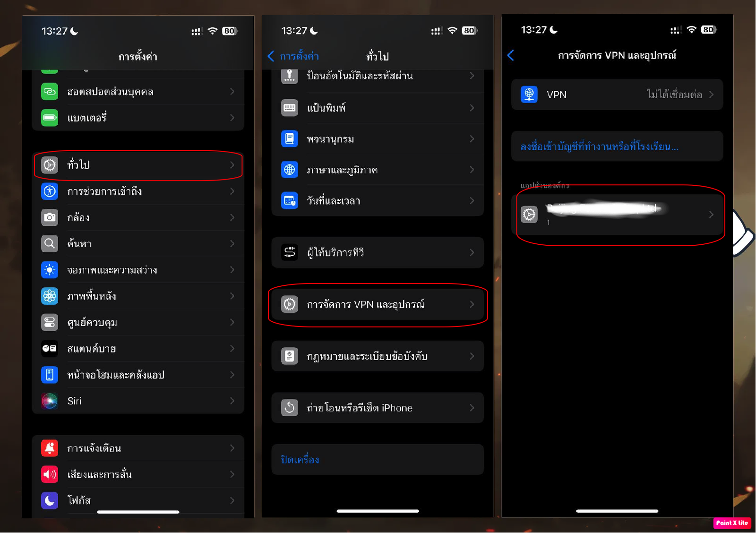
Task: Tap the Dictionary (พจนานุกรม) icon
Action: (290, 139)
